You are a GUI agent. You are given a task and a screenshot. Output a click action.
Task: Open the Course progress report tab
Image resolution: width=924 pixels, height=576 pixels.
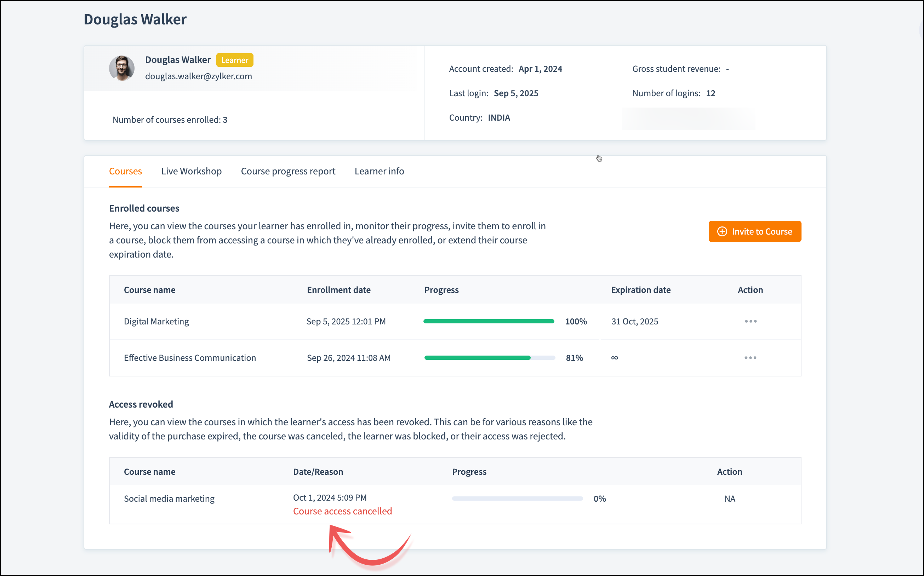tap(288, 171)
